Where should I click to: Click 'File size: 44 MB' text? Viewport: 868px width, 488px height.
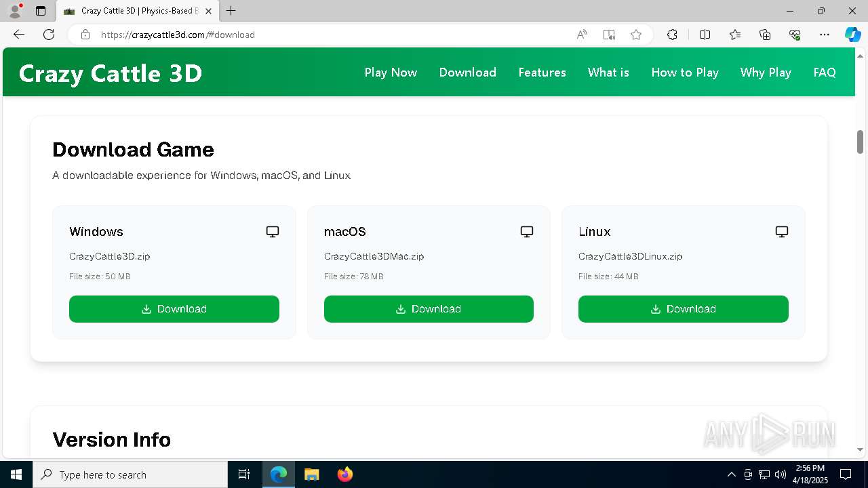608,277
